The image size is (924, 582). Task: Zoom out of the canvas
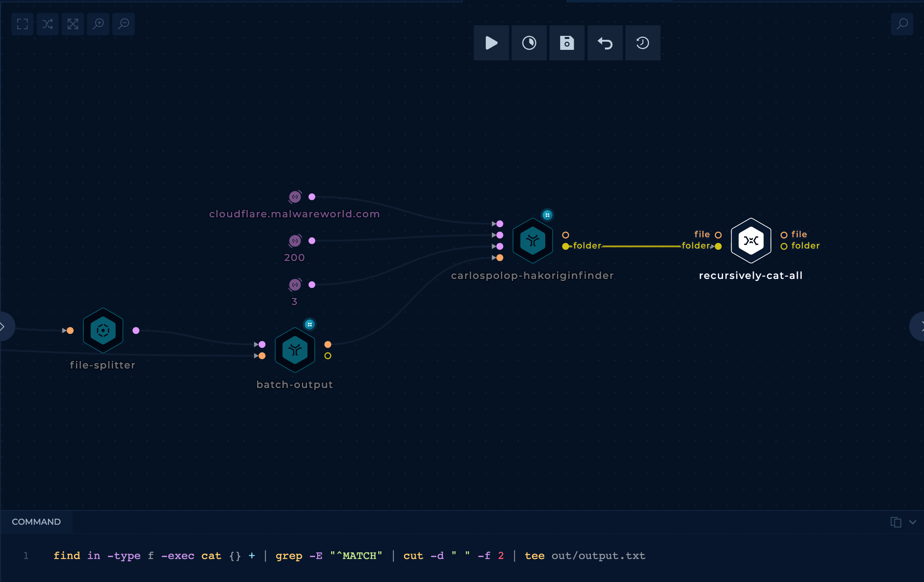click(123, 24)
